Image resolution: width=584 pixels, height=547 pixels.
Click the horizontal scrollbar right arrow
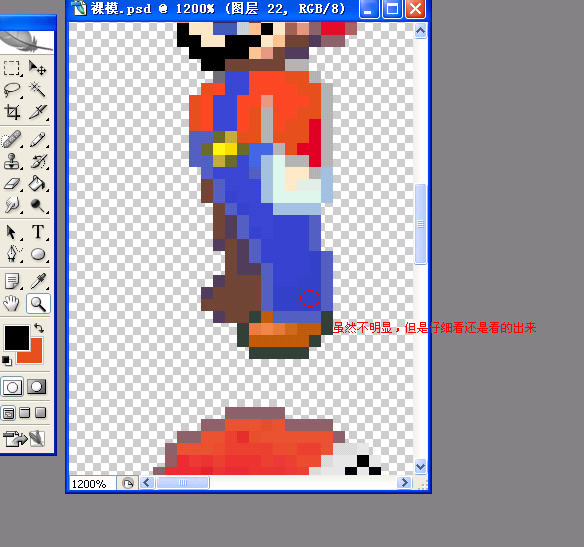pos(404,483)
